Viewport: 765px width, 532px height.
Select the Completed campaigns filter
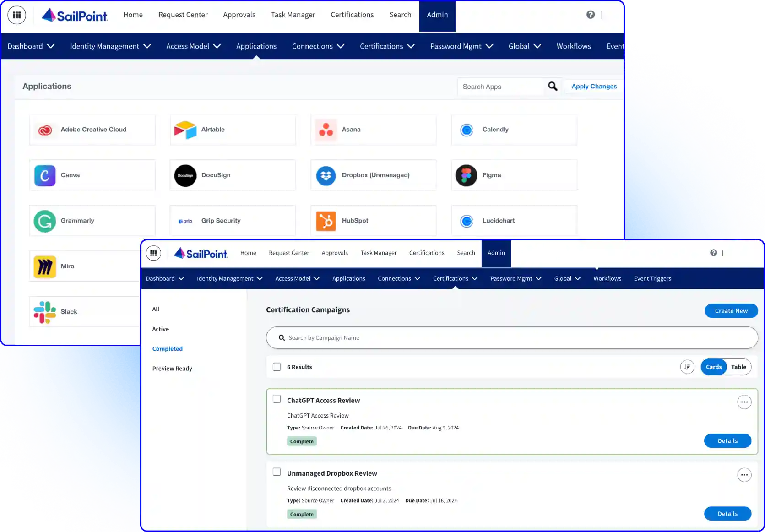167,348
